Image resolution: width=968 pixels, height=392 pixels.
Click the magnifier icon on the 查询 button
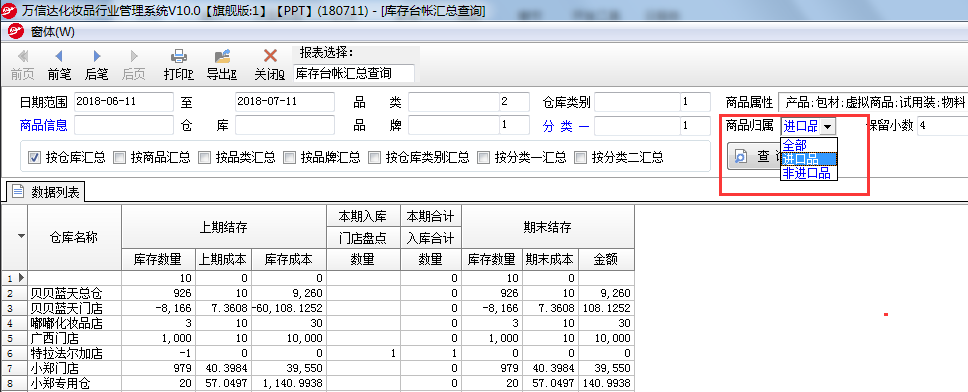(741, 157)
